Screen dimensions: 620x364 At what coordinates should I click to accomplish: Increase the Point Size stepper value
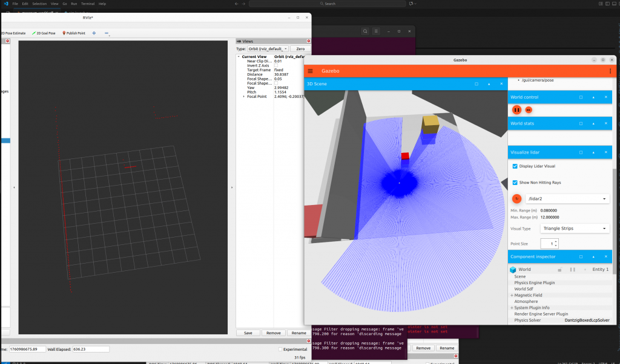click(x=556, y=241)
